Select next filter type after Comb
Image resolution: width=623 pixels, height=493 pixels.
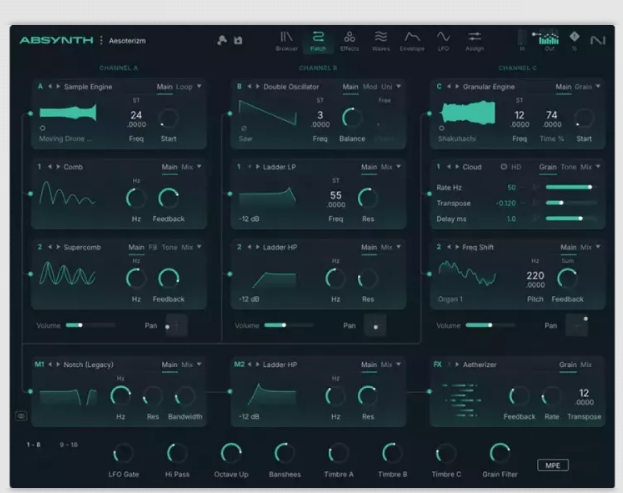(x=58, y=166)
